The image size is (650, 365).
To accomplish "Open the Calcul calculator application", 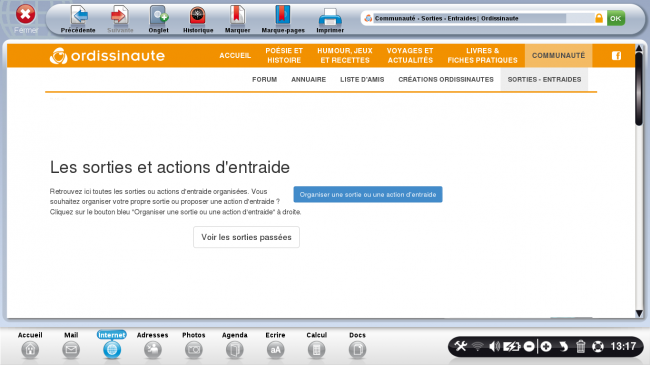I will point(316,345).
